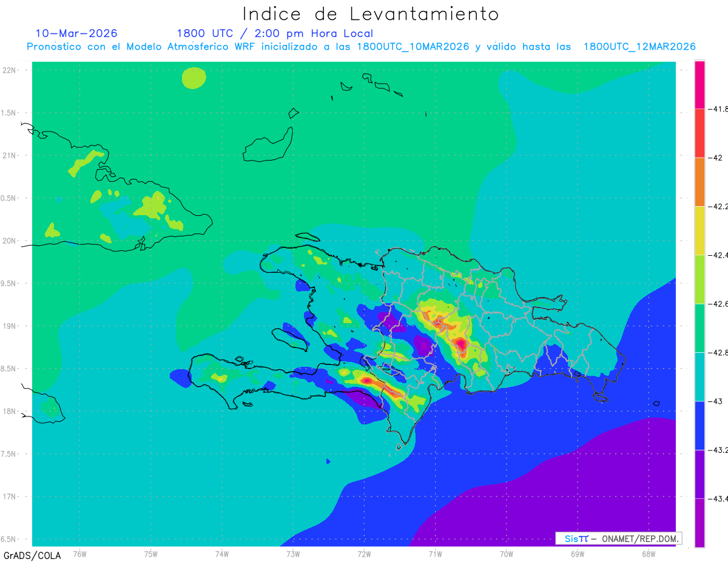
Task: Click the "68W" longitude label
Action: click(x=649, y=554)
